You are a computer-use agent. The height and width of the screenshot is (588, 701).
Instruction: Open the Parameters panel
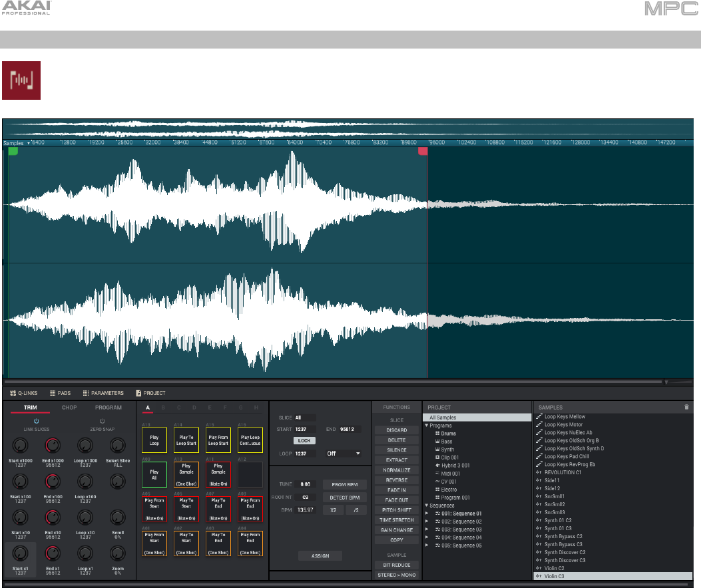pos(103,393)
